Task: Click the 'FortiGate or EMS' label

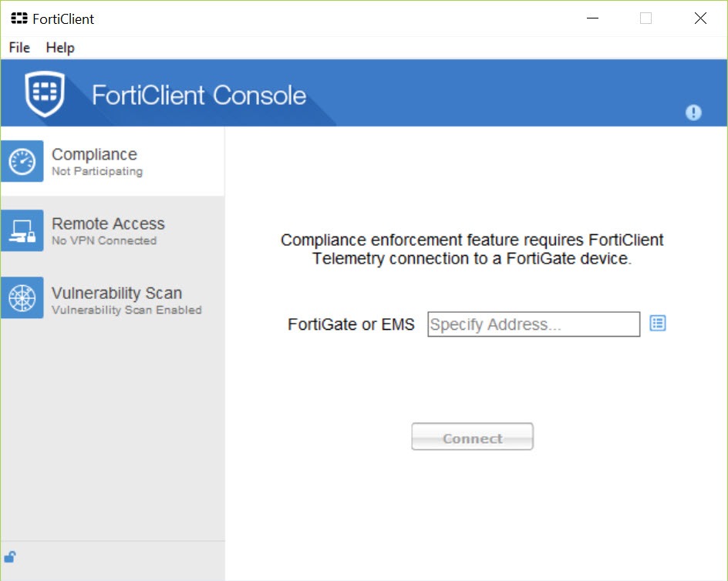Action: pos(351,324)
